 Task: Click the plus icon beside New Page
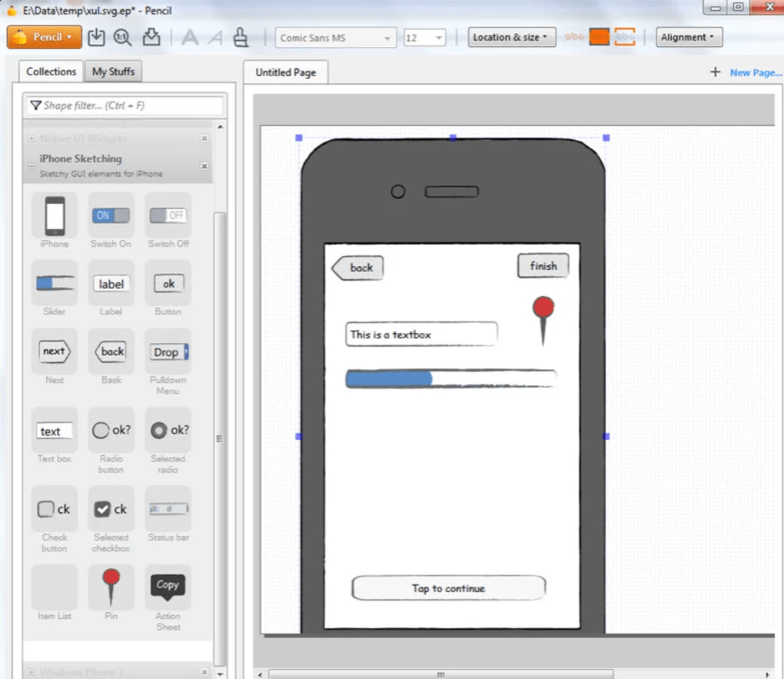tap(715, 72)
